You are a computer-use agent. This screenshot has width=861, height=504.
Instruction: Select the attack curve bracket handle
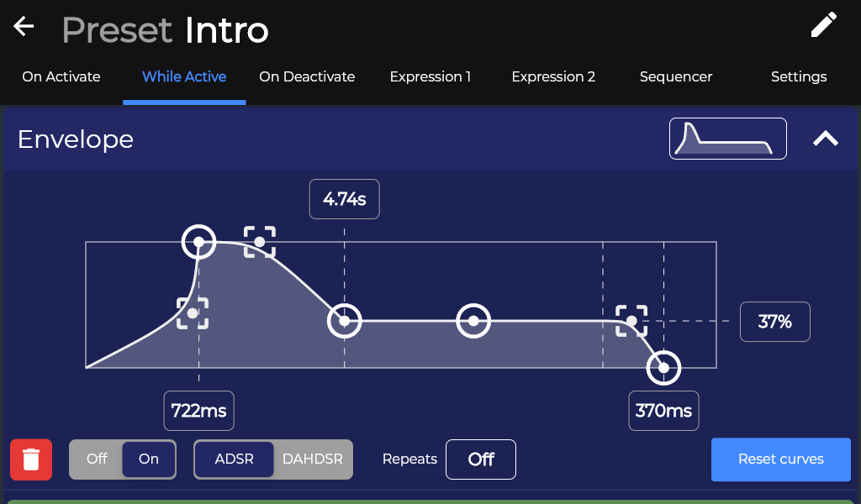193,313
